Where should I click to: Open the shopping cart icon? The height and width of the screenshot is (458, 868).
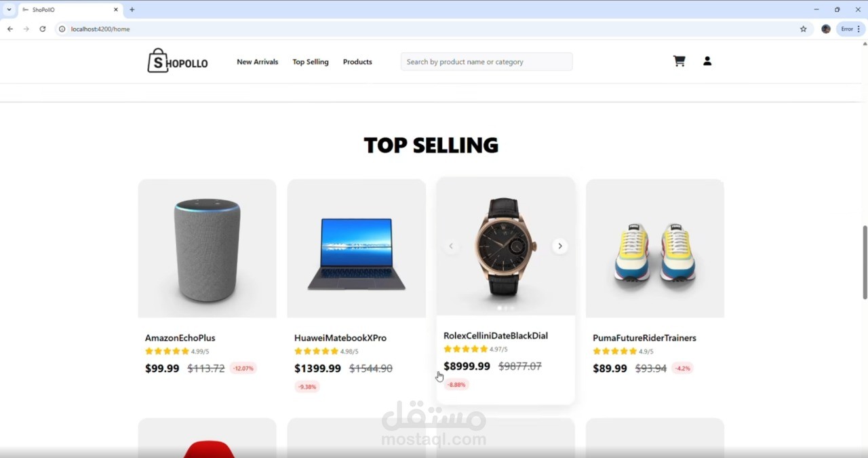tap(679, 61)
